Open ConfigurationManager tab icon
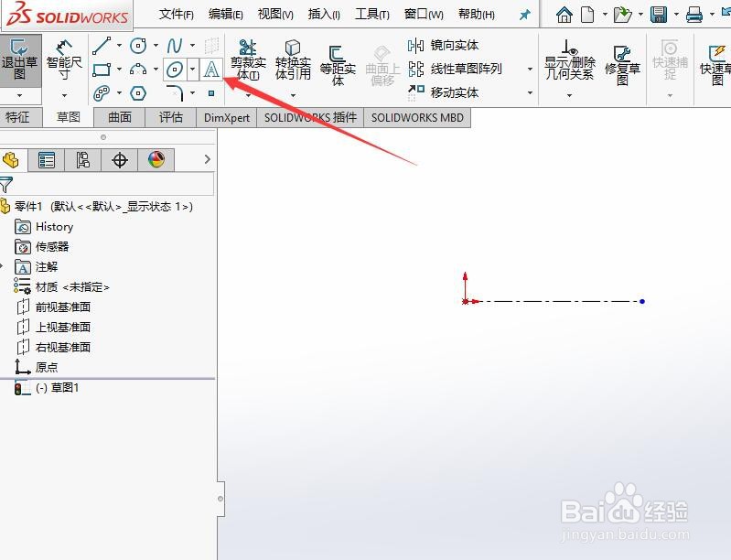 pyautogui.click(x=83, y=160)
